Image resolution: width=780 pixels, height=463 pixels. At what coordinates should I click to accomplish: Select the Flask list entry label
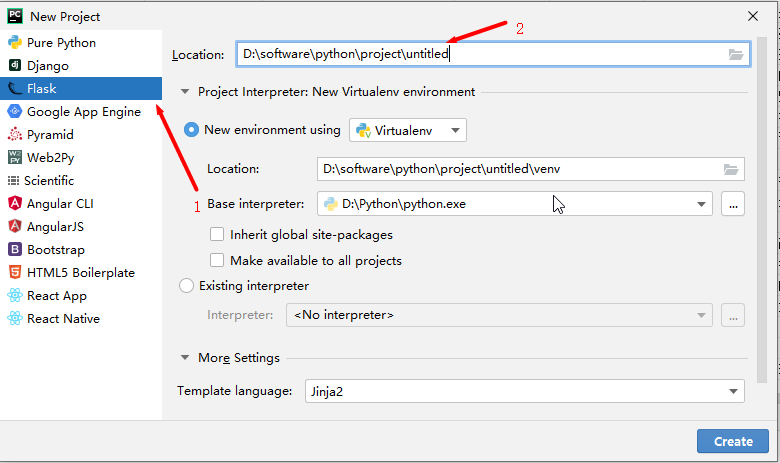click(x=42, y=89)
